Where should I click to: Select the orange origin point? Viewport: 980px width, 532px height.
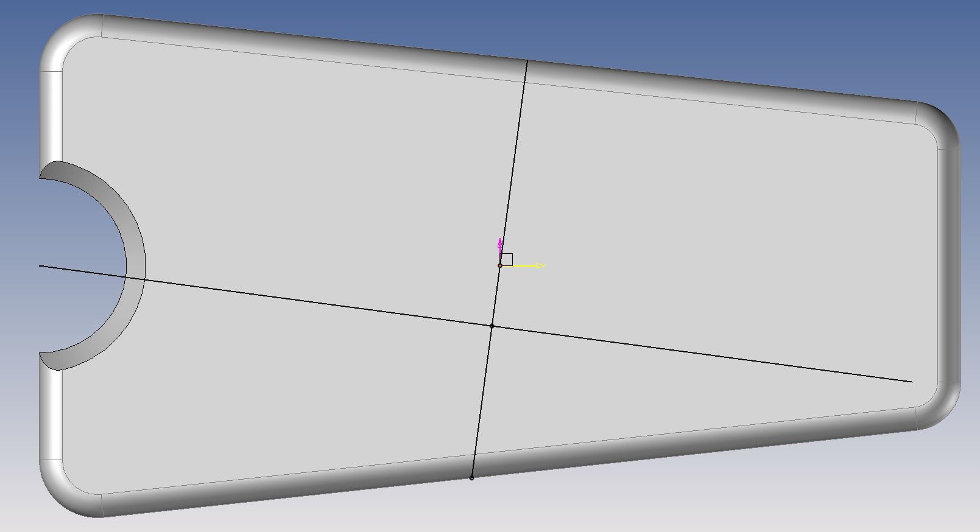click(x=500, y=266)
